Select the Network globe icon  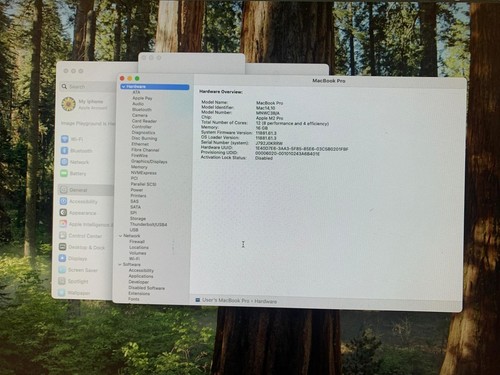pos(64,162)
